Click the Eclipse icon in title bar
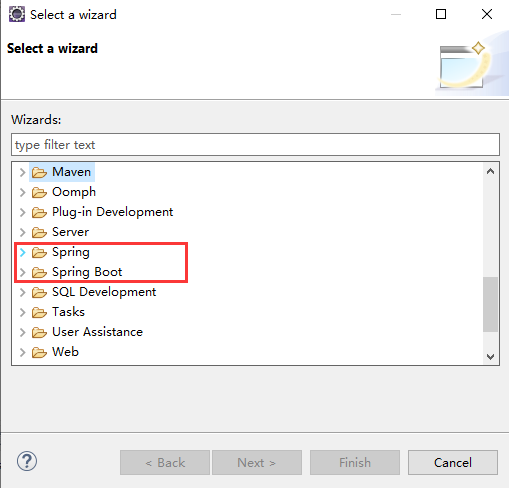 [17, 14]
